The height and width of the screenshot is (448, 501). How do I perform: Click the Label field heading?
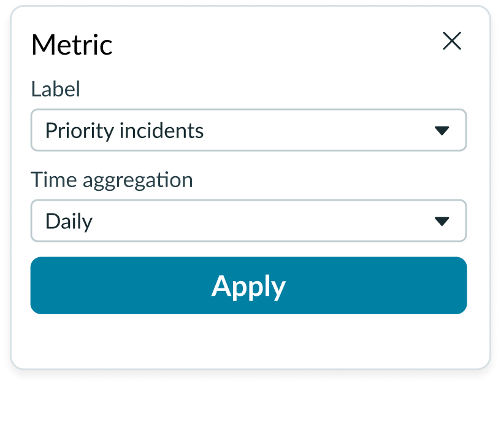point(55,89)
